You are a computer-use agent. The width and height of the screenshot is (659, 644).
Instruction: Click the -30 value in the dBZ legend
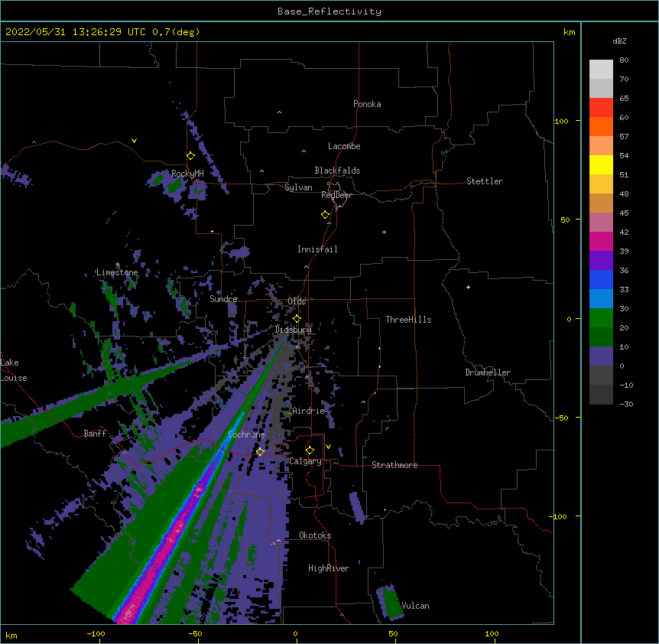626,404
